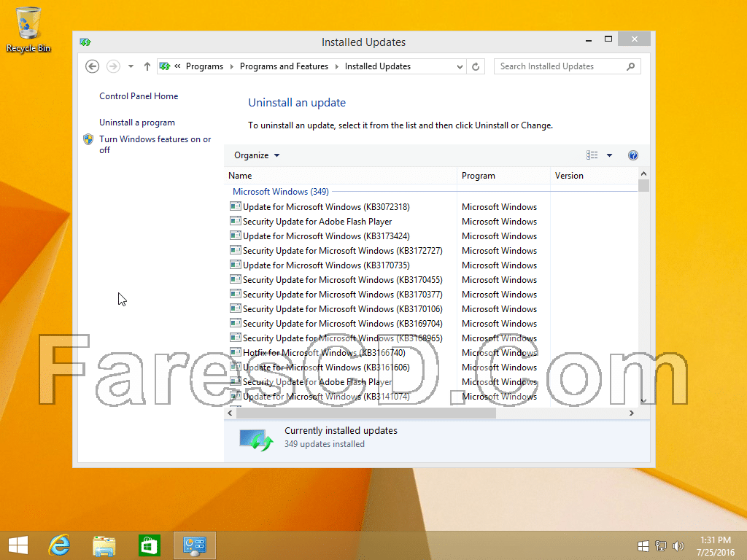This screenshot has height=560, width=747.
Task: Click the Control Panel taskbar button
Action: pyautogui.click(x=194, y=545)
